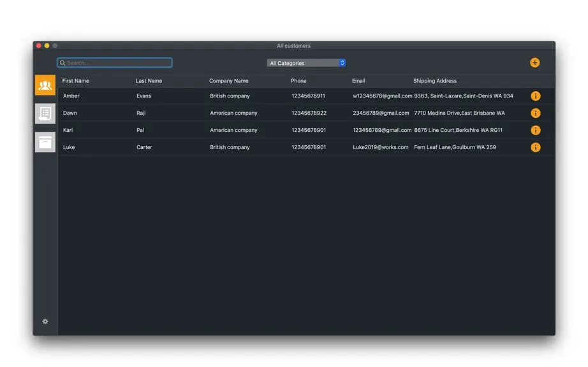This screenshot has height=367, width=588.
Task: Add a new customer with plus icon
Action: pyautogui.click(x=535, y=62)
